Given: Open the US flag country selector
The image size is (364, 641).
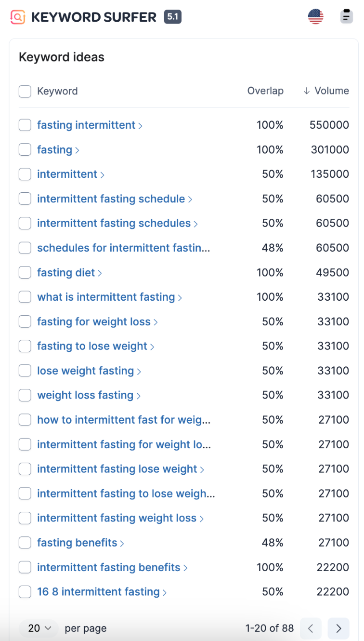Looking at the screenshot, I should [x=316, y=17].
